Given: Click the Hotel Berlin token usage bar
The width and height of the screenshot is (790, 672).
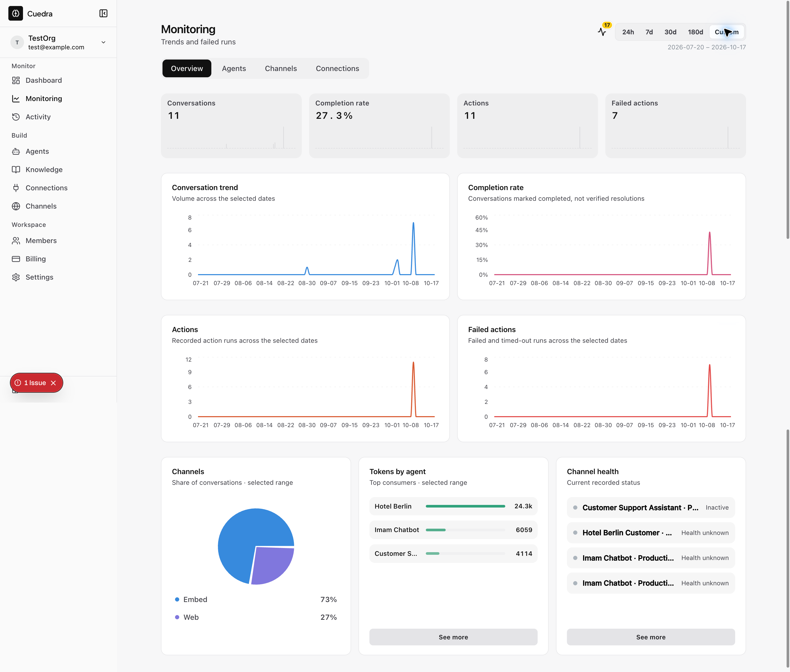Looking at the screenshot, I should click(x=465, y=506).
